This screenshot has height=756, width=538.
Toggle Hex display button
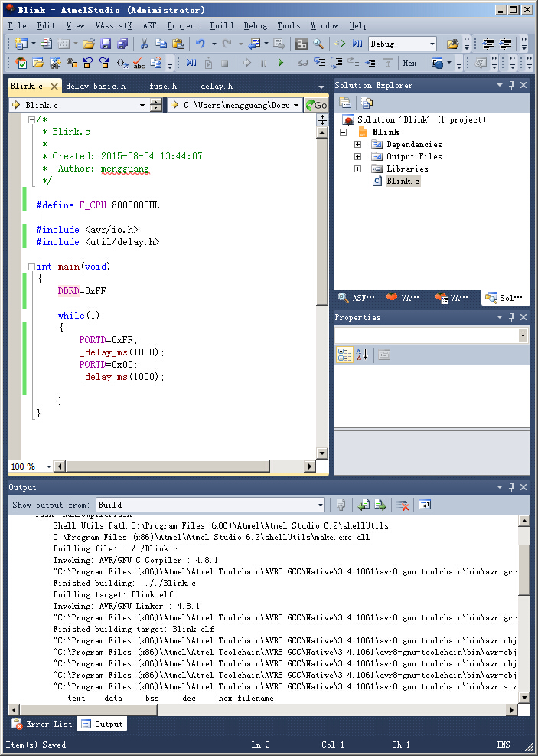410,63
